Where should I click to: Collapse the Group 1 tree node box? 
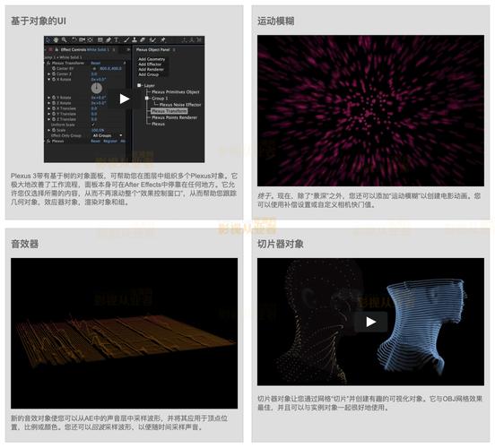coord(146,99)
